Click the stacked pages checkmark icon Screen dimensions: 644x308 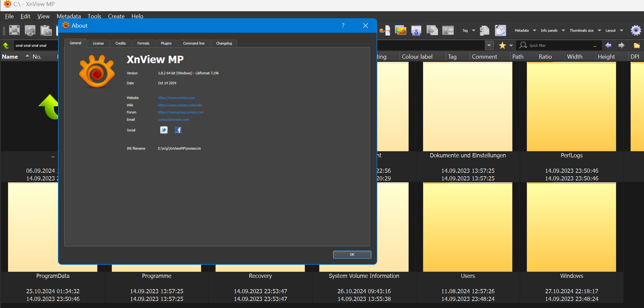(500, 30)
